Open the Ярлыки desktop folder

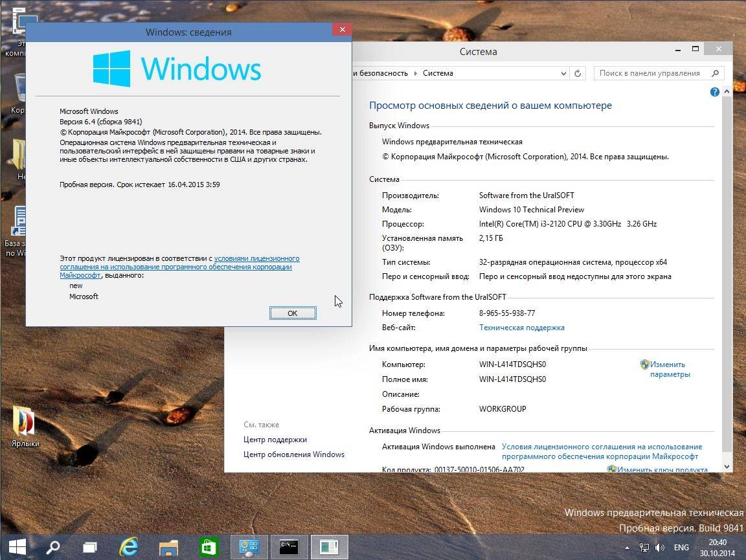25,426
